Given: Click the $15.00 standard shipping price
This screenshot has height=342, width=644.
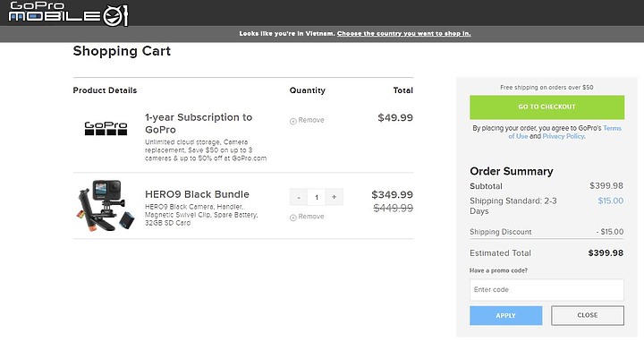Looking at the screenshot, I should click(x=610, y=201).
